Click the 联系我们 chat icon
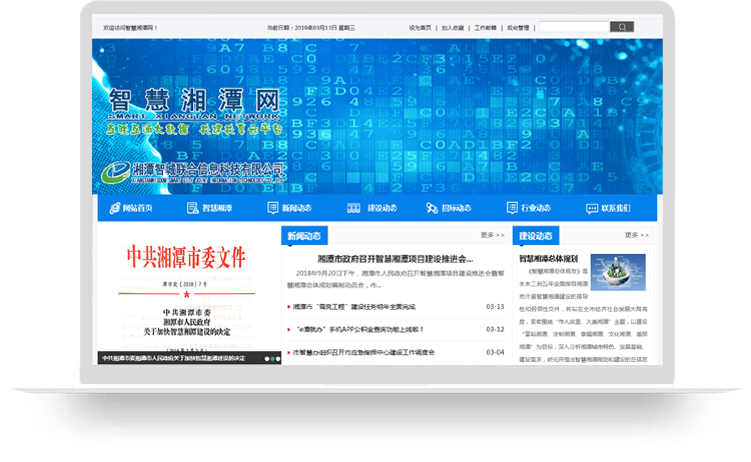Viewport: 751px width, 462px height. tap(590, 208)
